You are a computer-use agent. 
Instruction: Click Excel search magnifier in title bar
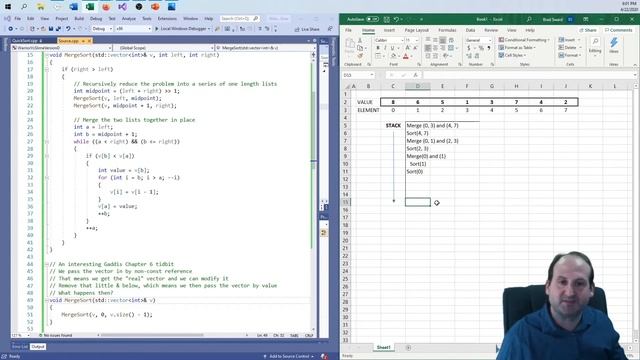[529, 19]
